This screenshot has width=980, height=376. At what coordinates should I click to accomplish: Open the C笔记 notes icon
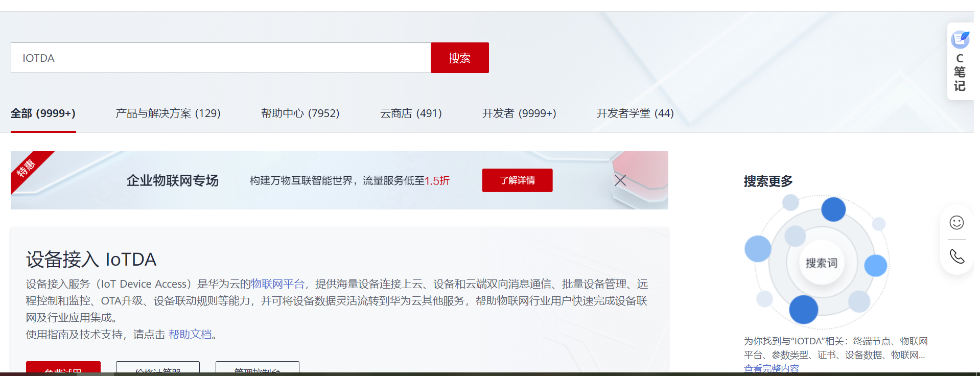pos(960,61)
